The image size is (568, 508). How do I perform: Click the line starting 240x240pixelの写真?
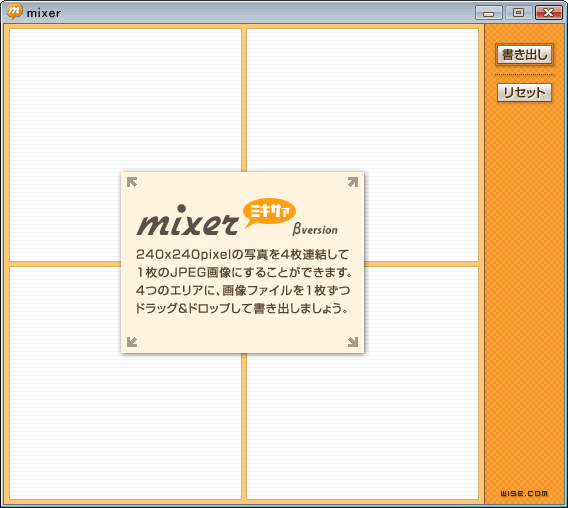coord(242,254)
